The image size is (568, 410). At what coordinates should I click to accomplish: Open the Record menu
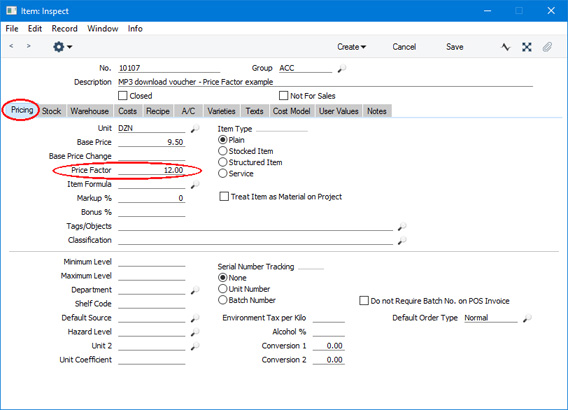coord(64,29)
